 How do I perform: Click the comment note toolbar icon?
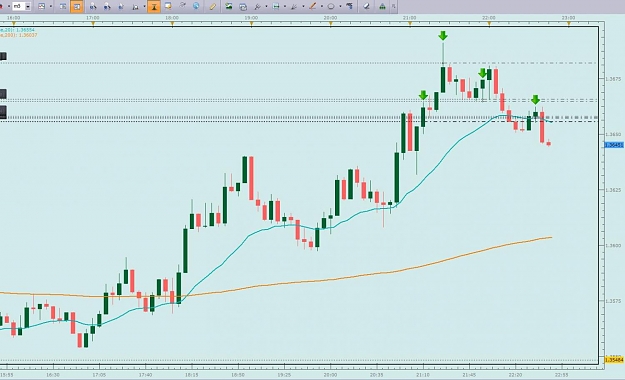tap(168, 6)
